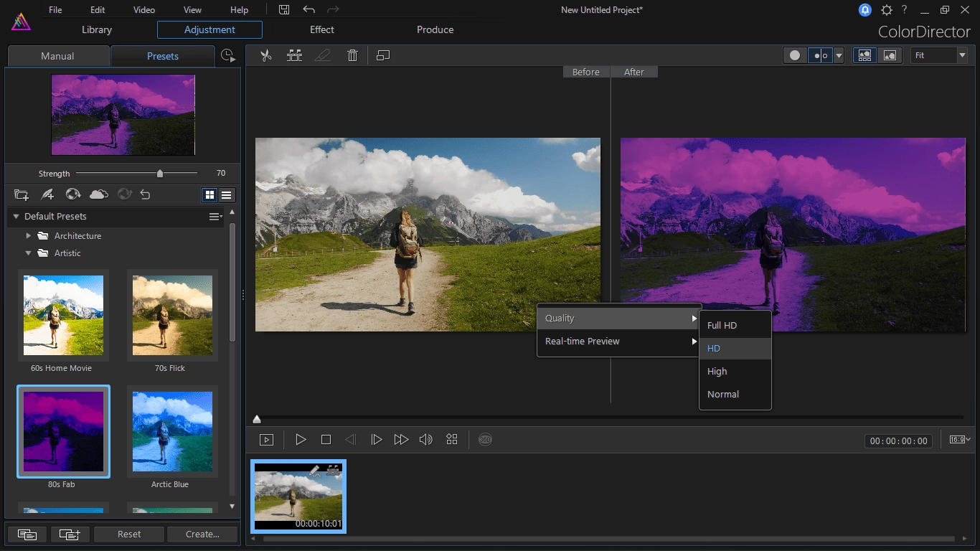Select the 60s Home Movie preset
Screen dimensions: 980x551
tap(63, 316)
